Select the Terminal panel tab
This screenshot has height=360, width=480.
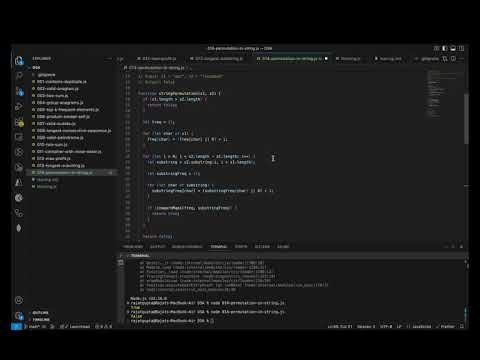coord(219,247)
